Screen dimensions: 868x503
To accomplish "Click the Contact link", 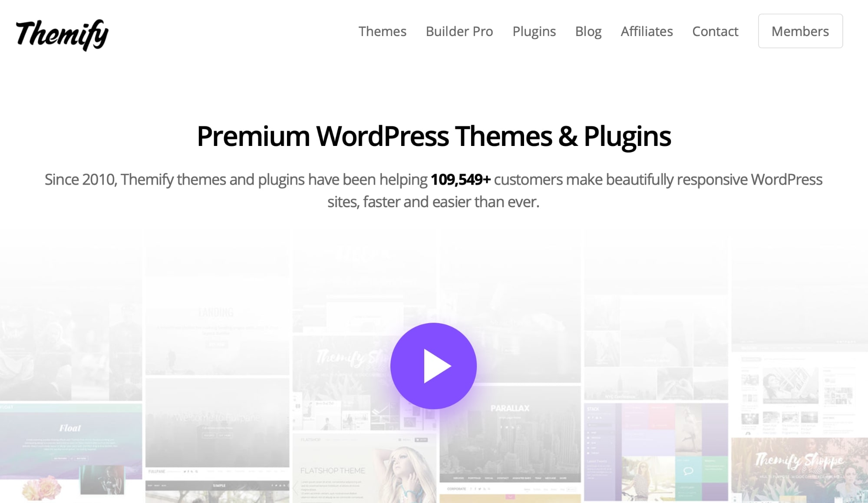I will pos(715,31).
